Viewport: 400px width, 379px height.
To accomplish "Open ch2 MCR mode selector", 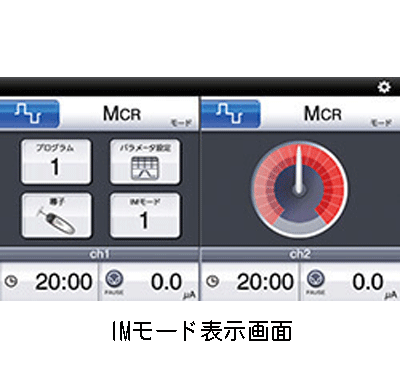I will [x=331, y=114].
